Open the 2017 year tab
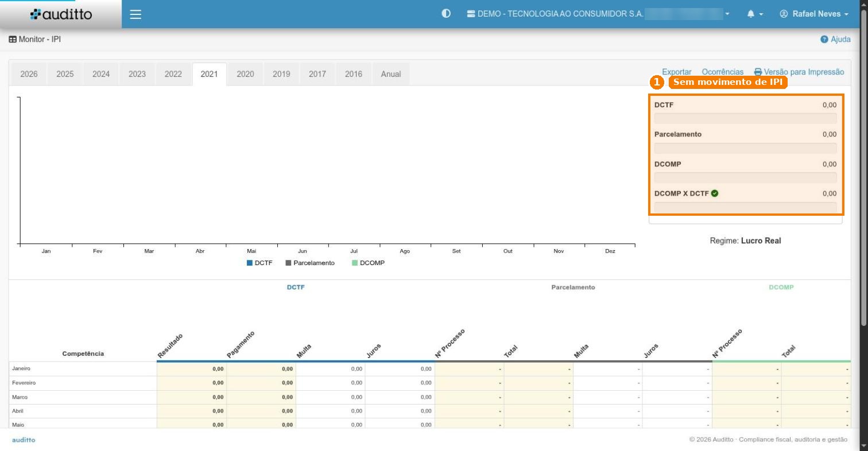The height and width of the screenshot is (451, 868). [x=317, y=74]
